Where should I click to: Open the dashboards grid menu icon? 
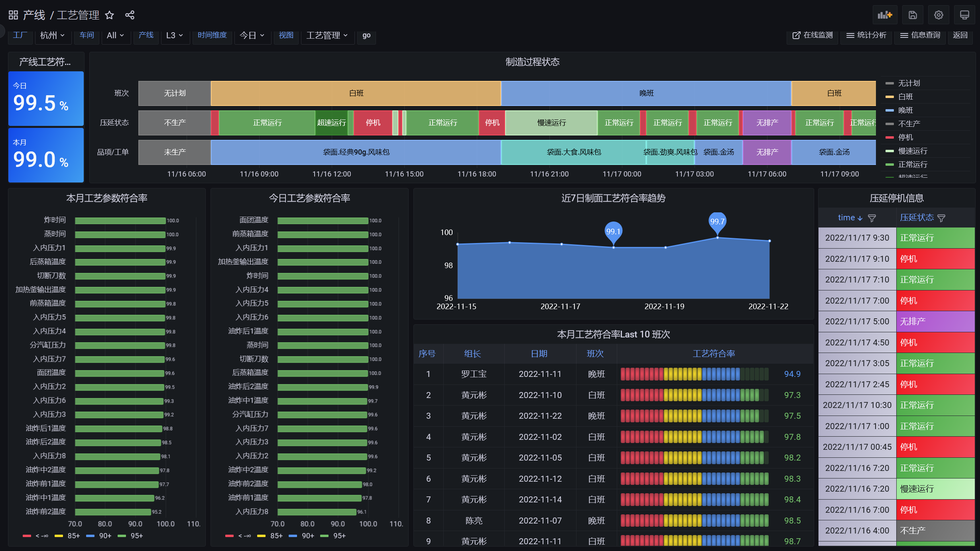[x=13, y=15]
